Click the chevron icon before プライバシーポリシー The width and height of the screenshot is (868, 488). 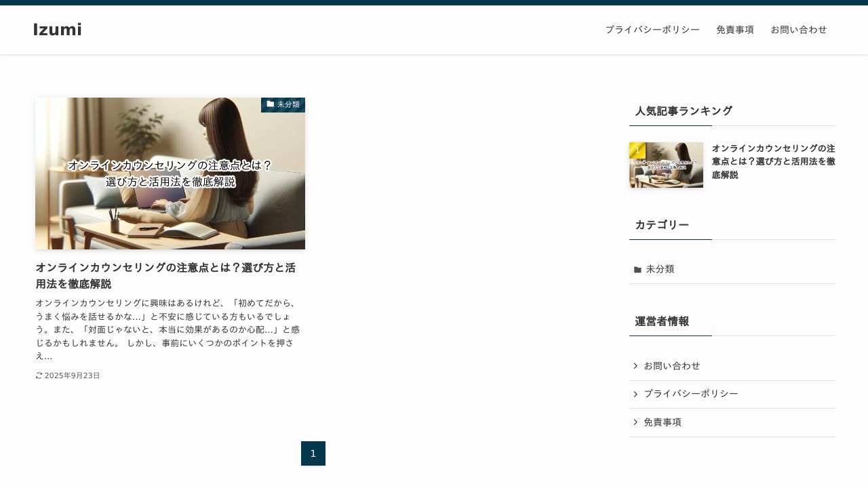point(635,394)
